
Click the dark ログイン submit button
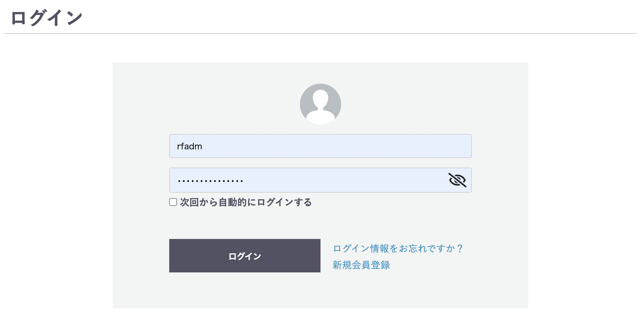[x=245, y=256]
